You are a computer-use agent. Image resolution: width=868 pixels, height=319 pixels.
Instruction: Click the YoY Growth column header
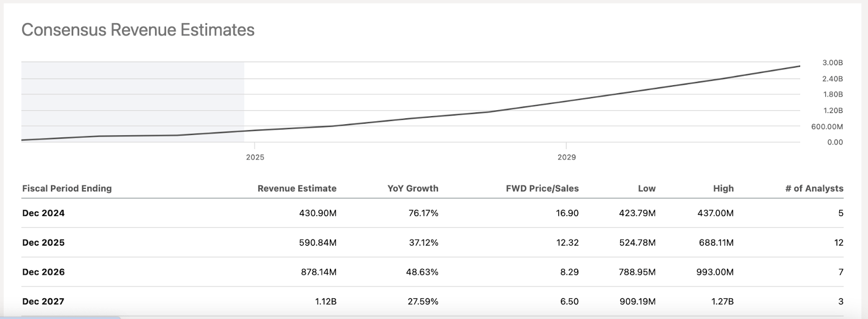(x=412, y=188)
